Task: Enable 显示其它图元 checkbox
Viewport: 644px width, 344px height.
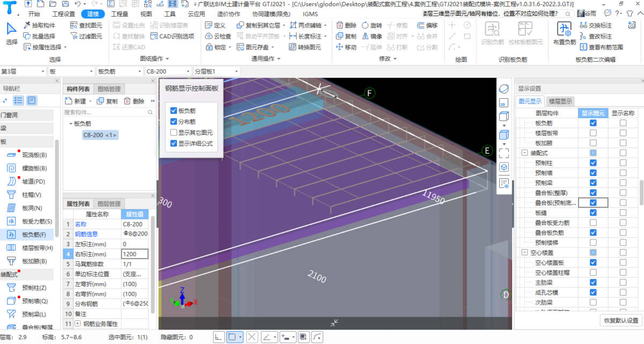Action: 173,133
